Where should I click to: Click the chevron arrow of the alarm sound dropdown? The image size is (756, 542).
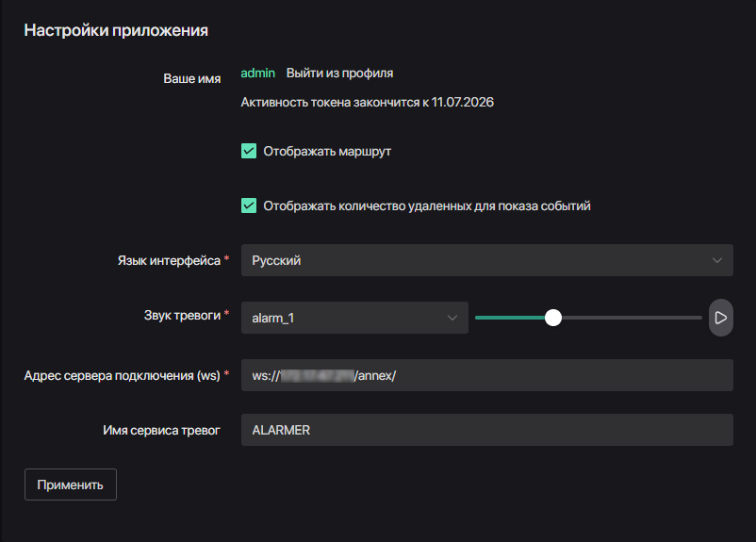pyautogui.click(x=452, y=318)
